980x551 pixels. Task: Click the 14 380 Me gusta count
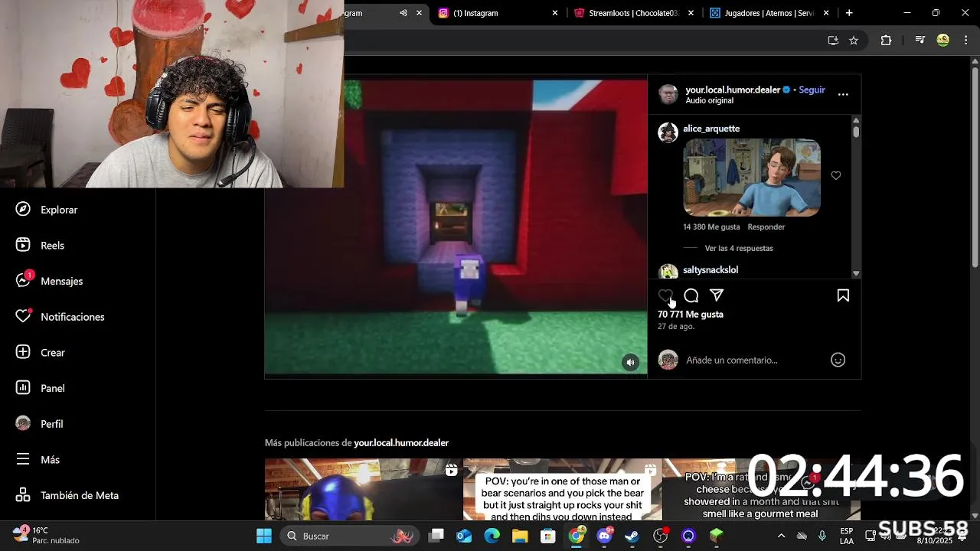point(711,227)
